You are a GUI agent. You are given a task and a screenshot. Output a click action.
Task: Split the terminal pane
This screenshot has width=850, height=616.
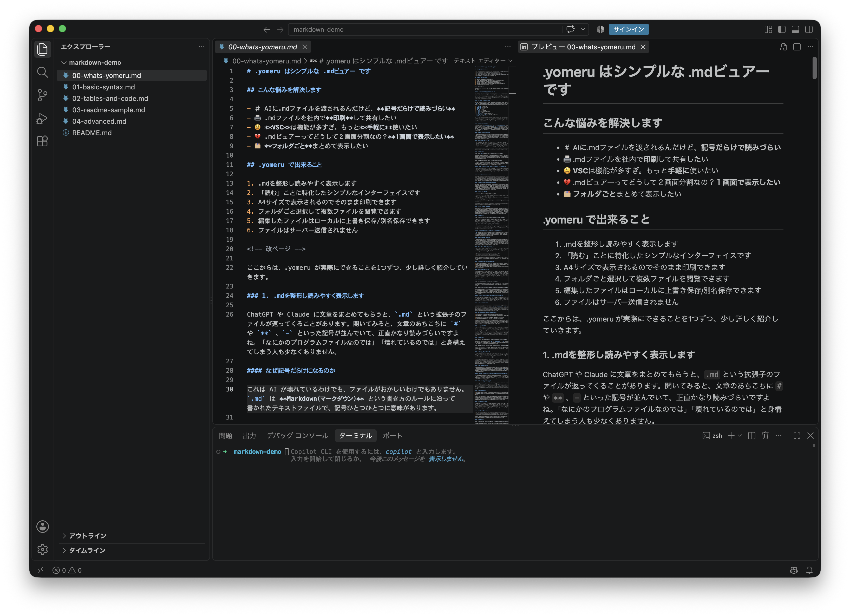pyautogui.click(x=751, y=435)
